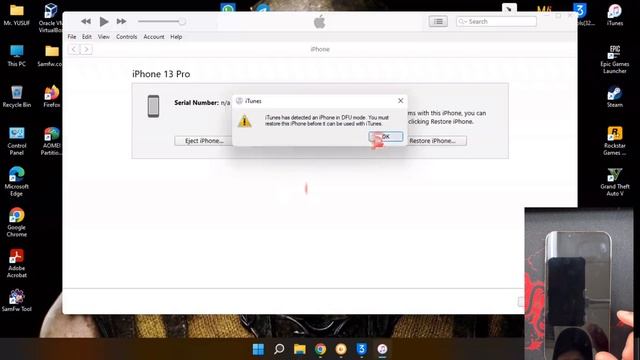The width and height of the screenshot is (640, 360).
Task: Click the iPhone 13 Pro heading
Action: (161, 74)
